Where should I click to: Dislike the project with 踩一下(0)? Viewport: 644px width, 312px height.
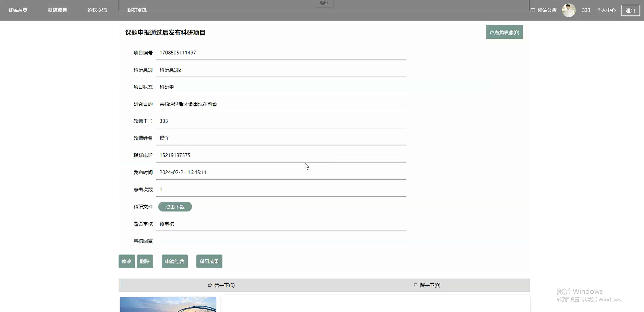tap(427, 285)
